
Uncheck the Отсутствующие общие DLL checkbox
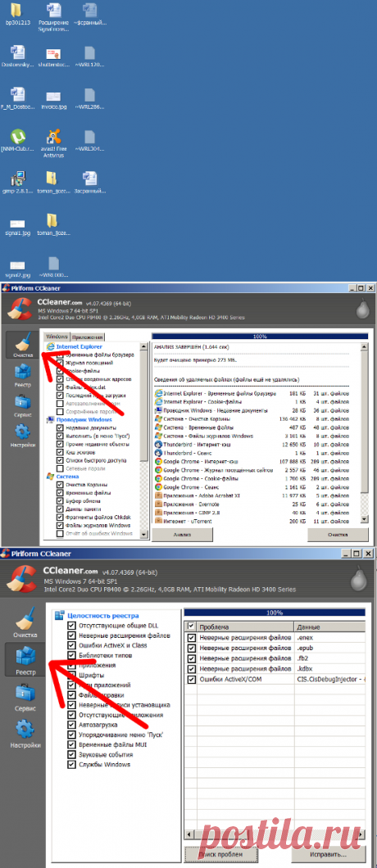[71, 626]
